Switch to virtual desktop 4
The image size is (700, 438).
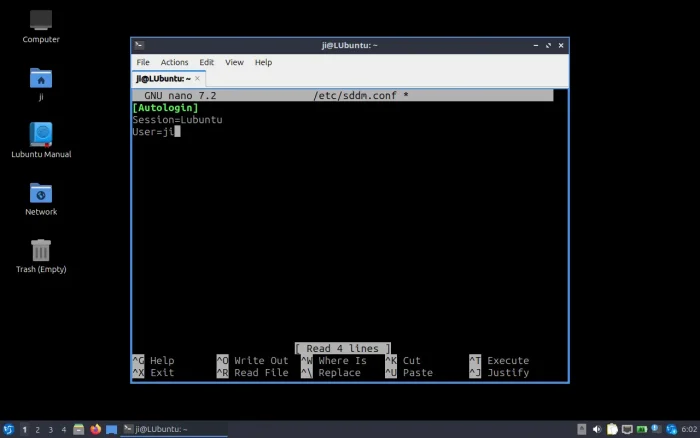tap(63, 429)
